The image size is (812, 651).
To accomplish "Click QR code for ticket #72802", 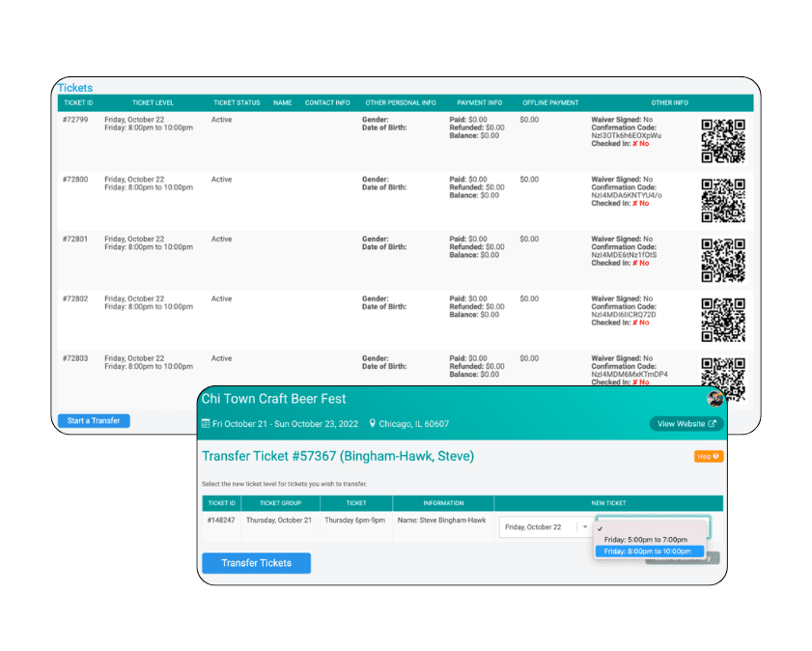I will (723, 320).
